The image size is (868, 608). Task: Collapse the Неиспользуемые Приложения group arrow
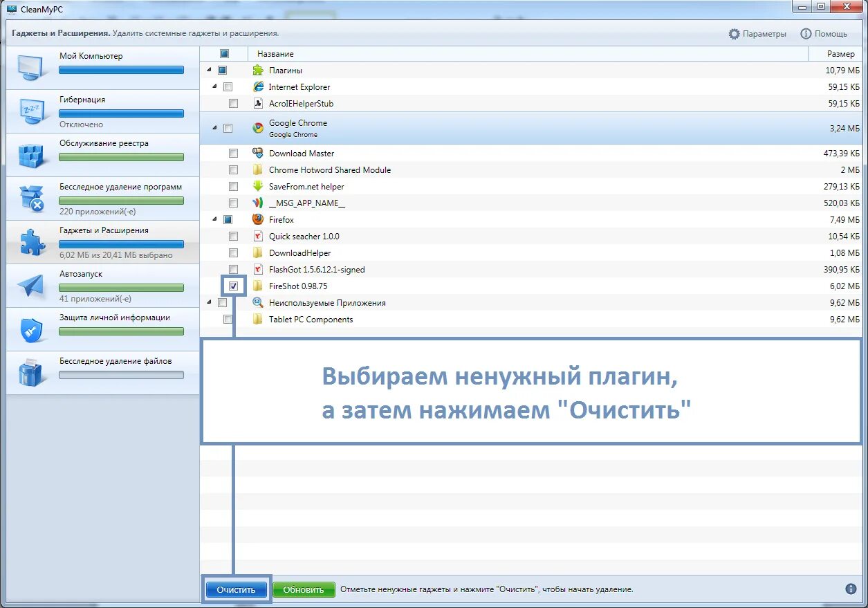[209, 302]
